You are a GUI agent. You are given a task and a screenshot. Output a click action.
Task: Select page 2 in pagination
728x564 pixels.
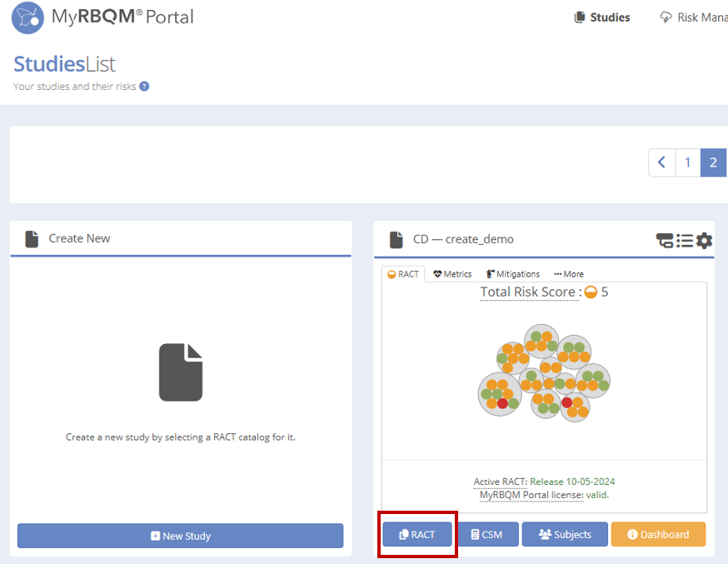click(x=713, y=162)
